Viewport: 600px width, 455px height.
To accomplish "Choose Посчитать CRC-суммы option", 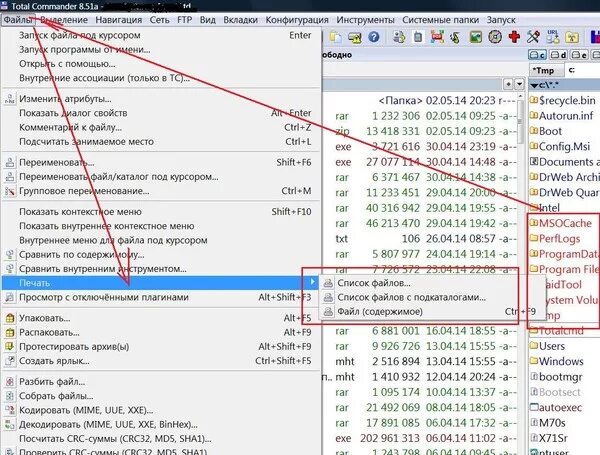I will point(161,439).
